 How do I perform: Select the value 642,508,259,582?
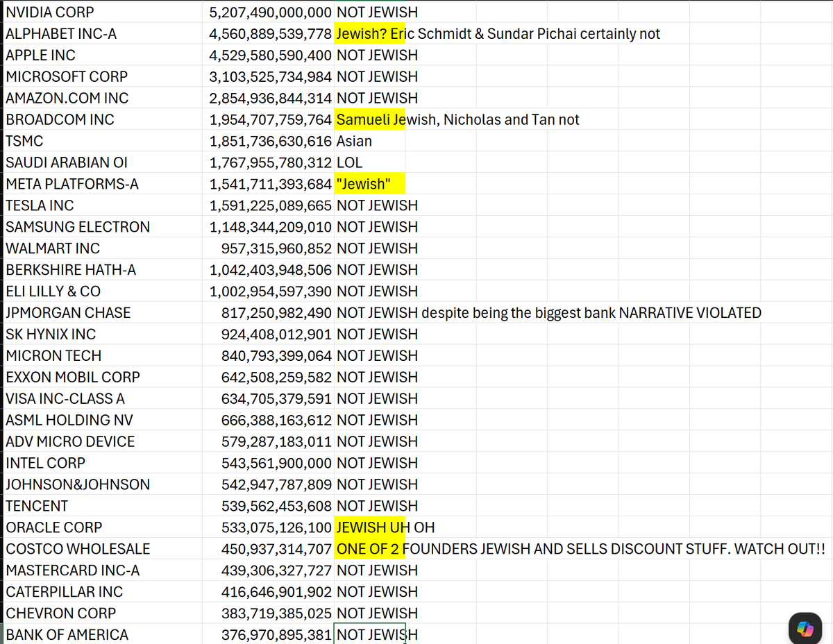pos(277,377)
